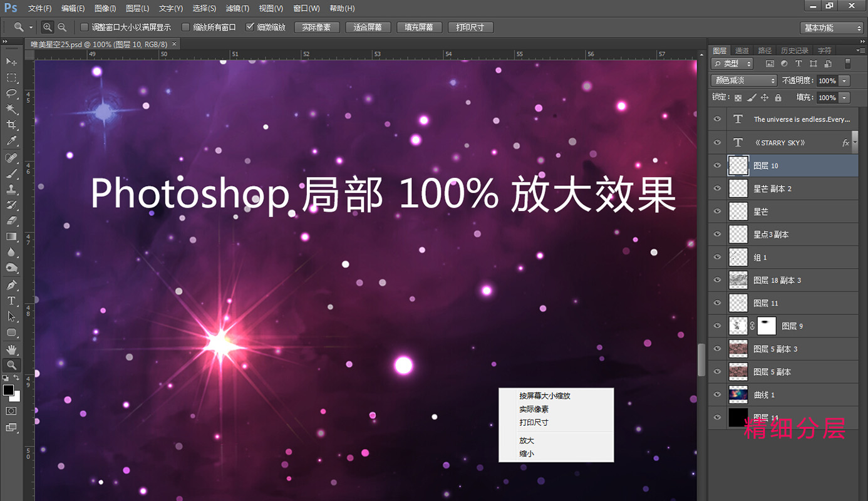Toggle visibility of 组 1 layer
Image resolution: width=868 pixels, height=501 pixels.
point(718,257)
